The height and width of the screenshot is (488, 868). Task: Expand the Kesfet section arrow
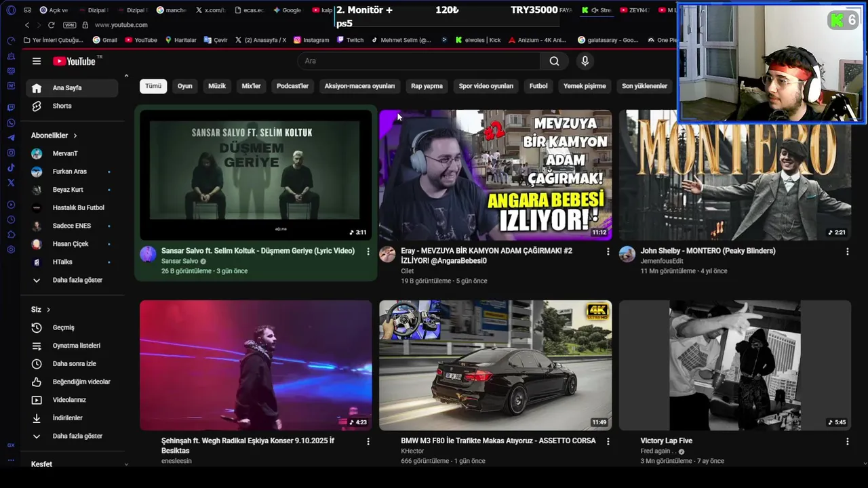point(126,464)
